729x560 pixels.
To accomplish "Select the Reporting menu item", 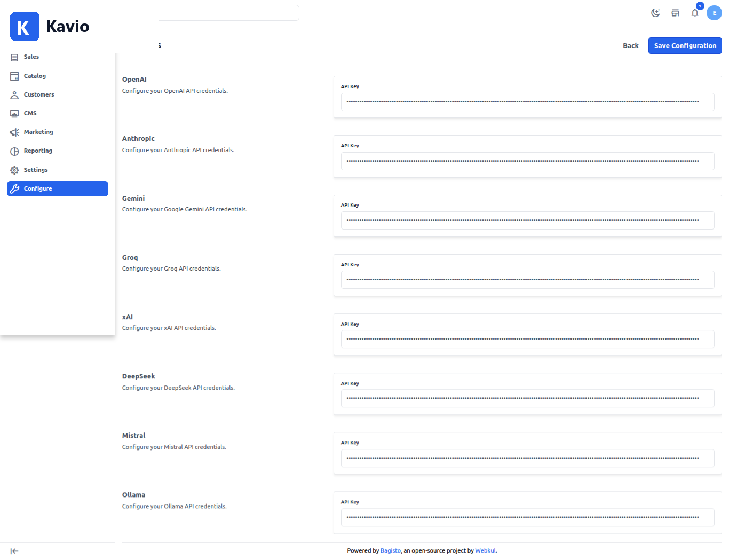I will point(58,151).
